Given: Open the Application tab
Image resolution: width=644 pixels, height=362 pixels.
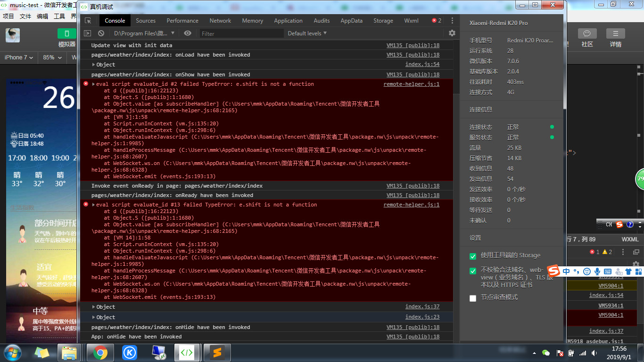Looking at the screenshot, I should tap(288, 21).
